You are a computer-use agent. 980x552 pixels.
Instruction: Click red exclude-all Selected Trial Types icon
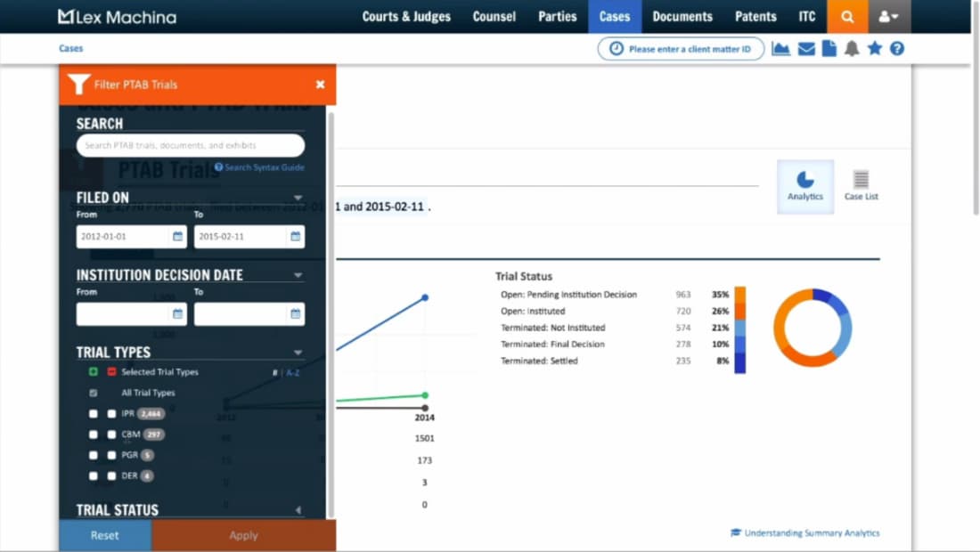(111, 371)
